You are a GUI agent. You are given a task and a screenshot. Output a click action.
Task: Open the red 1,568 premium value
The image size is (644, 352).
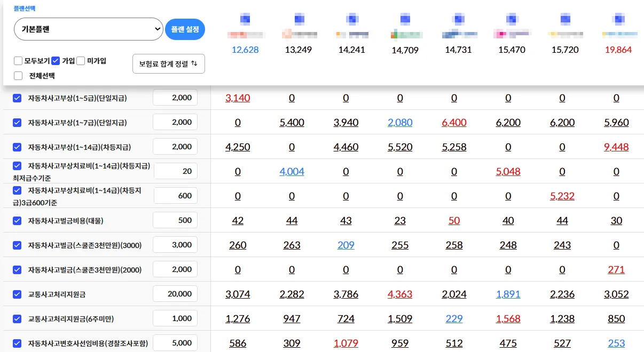tap(508, 319)
